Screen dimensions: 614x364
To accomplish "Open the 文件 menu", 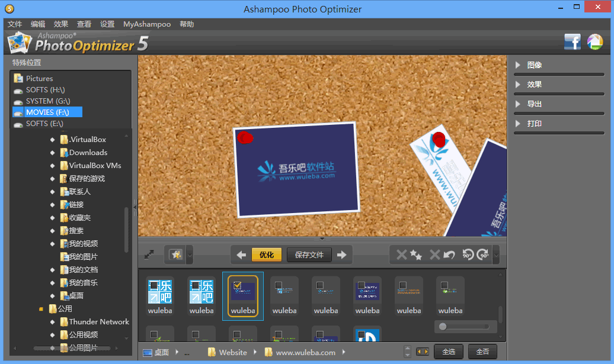I will coord(15,24).
